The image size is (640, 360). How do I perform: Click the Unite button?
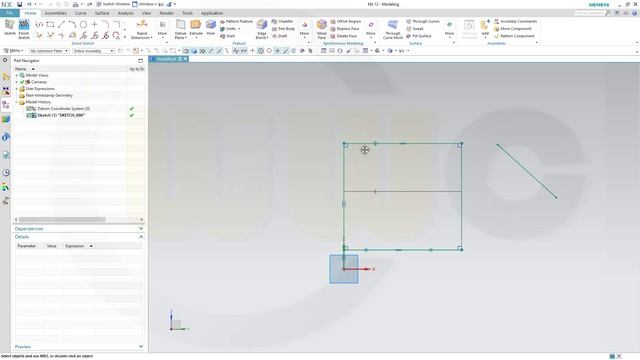230,29
